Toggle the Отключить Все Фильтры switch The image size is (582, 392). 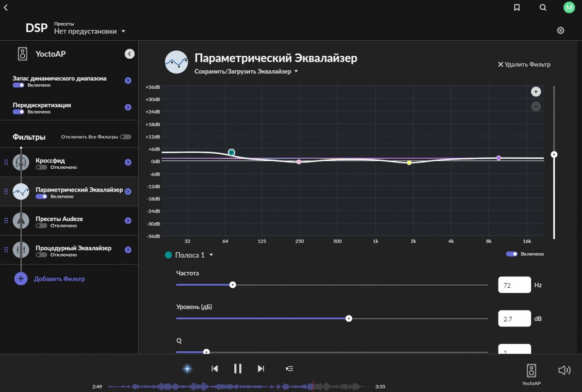(126, 137)
